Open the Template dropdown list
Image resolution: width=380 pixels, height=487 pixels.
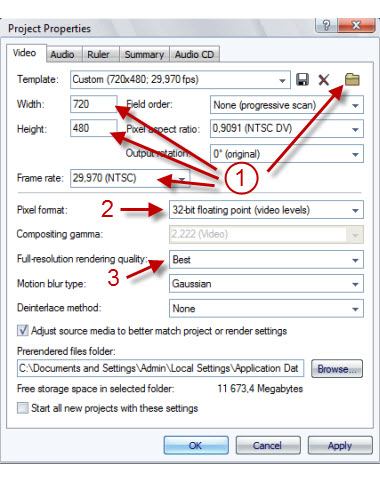click(180, 80)
